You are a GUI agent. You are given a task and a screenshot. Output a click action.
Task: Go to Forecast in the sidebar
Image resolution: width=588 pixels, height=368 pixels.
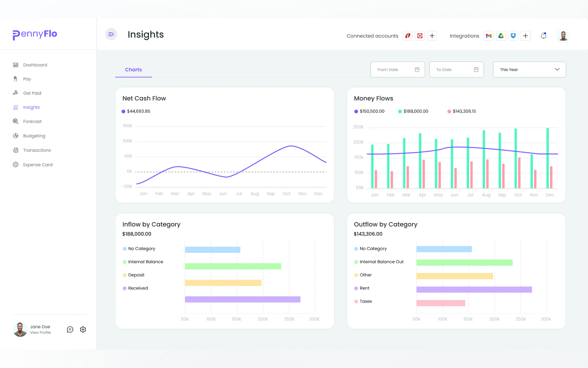[x=32, y=121]
